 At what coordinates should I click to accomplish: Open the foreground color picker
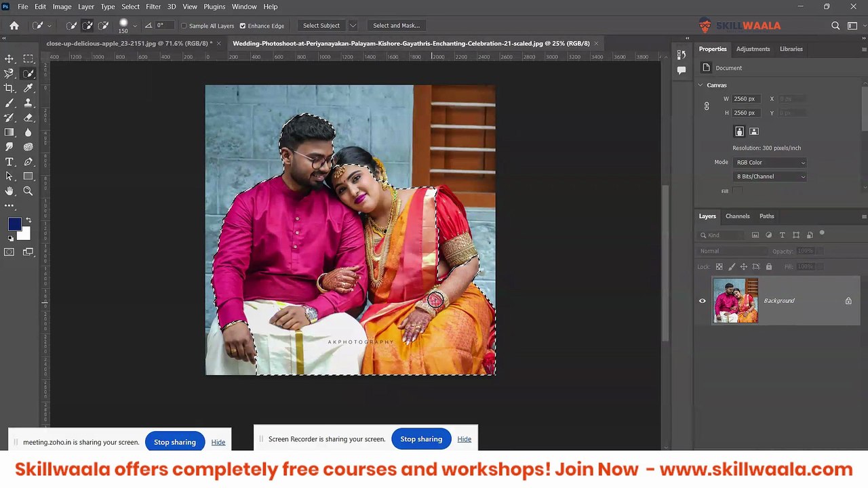pos(14,224)
